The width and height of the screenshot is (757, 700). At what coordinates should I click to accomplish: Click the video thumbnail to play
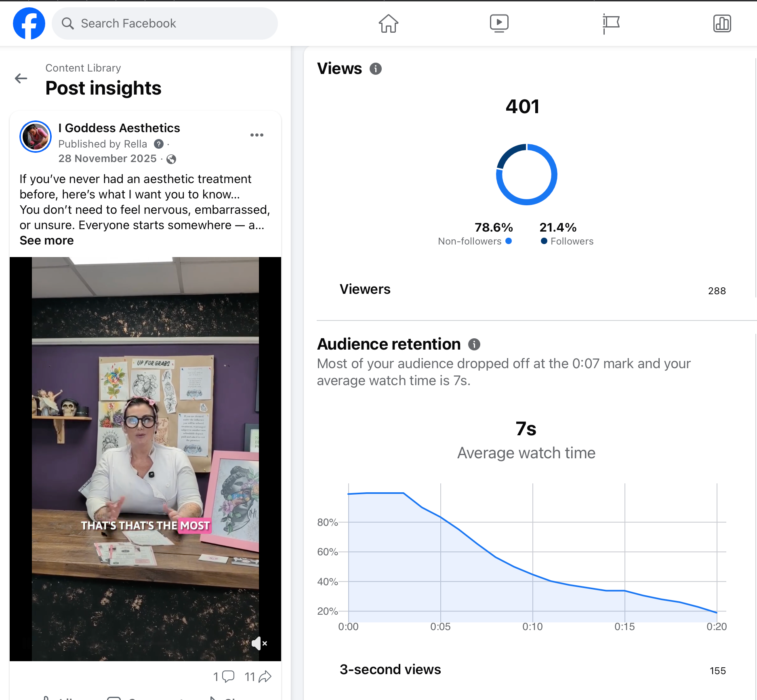[x=145, y=459]
